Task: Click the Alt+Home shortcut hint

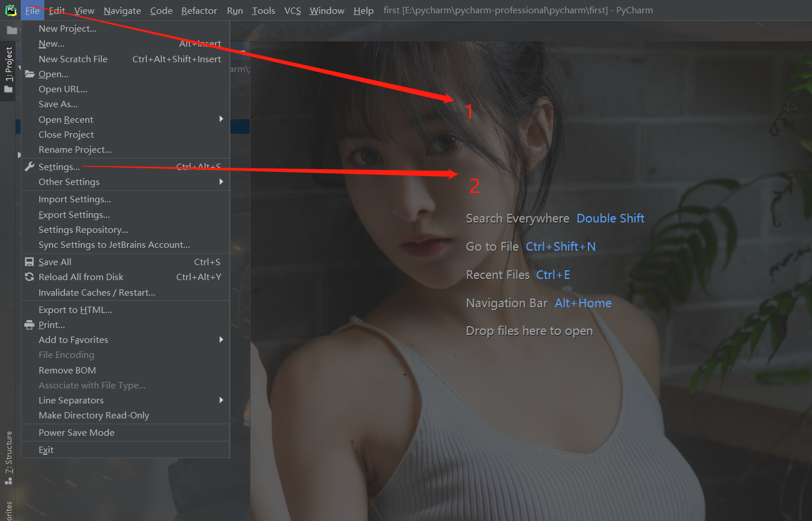Action: [x=583, y=303]
